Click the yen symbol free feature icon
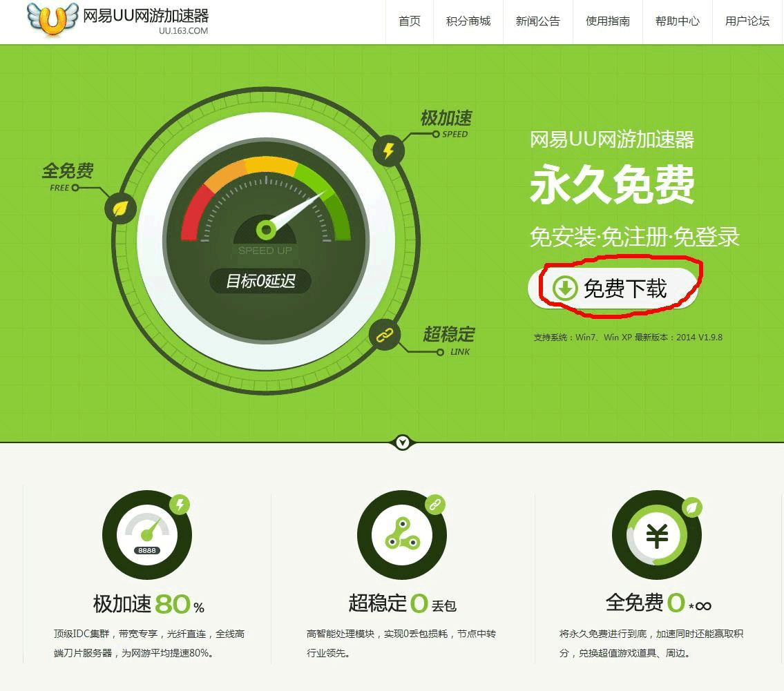The height and width of the screenshot is (691, 784). [x=657, y=534]
